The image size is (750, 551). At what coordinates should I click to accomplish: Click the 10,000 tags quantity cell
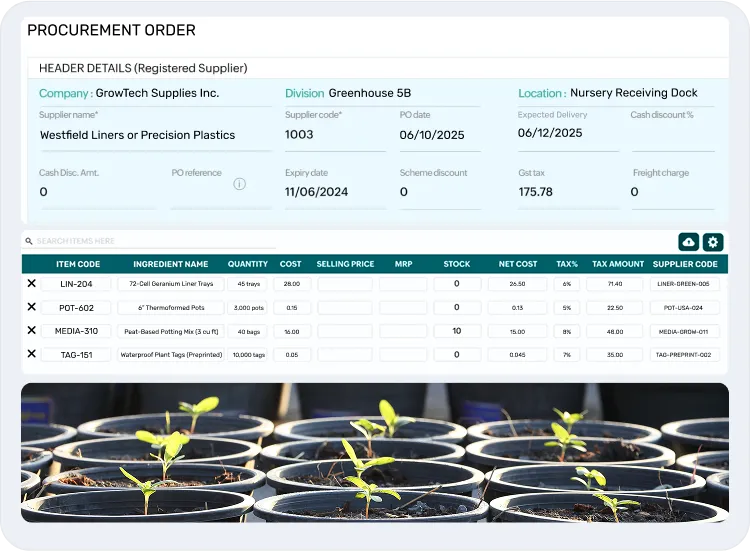pos(248,354)
